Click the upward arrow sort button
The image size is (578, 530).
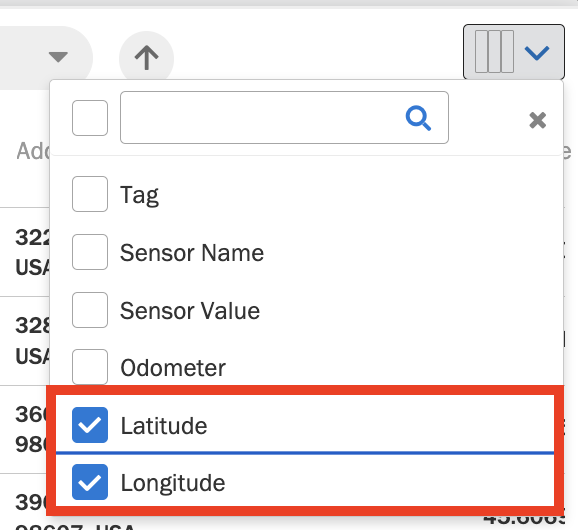tap(146, 58)
